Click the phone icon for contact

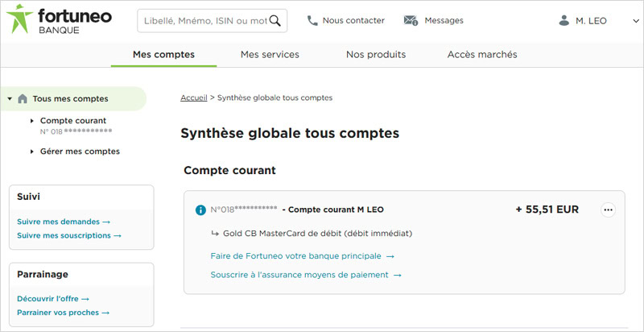coord(312,21)
